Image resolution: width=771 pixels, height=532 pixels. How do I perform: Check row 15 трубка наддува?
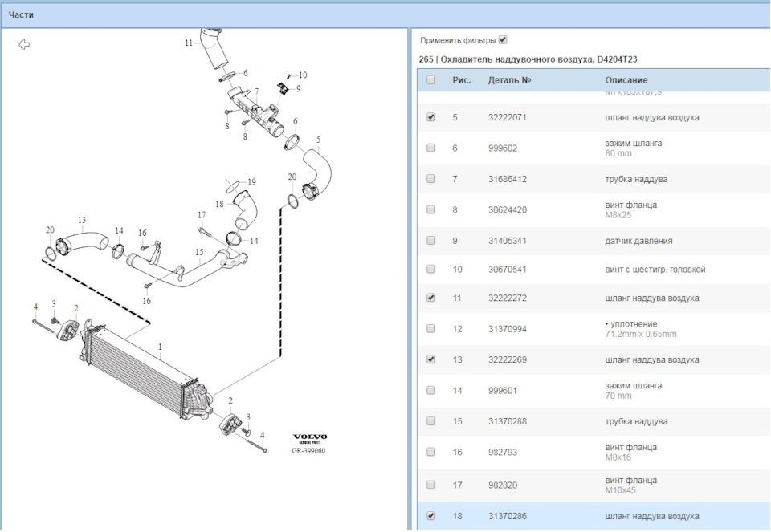pyautogui.click(x=430, y=420)
